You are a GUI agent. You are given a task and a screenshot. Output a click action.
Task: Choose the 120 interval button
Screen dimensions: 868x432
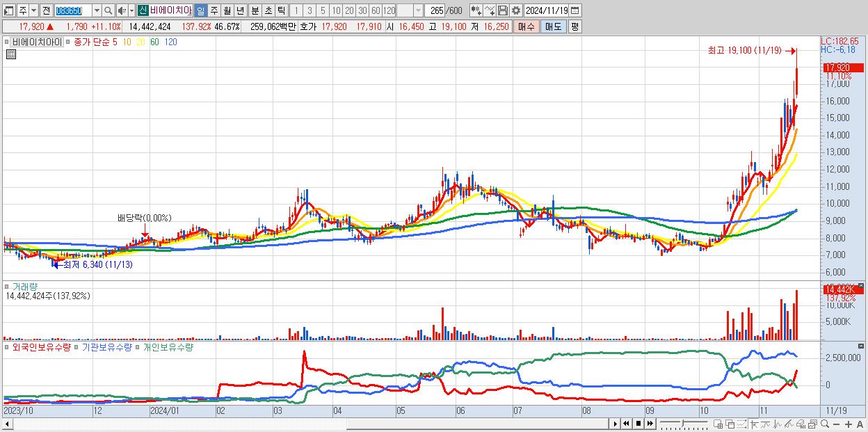point(389,10)
